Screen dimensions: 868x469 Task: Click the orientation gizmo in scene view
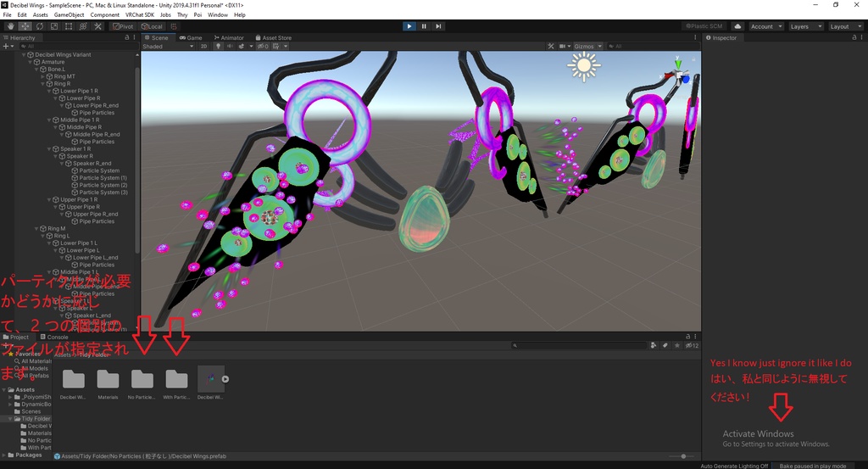pyautogui.click(x=679, y=75)
